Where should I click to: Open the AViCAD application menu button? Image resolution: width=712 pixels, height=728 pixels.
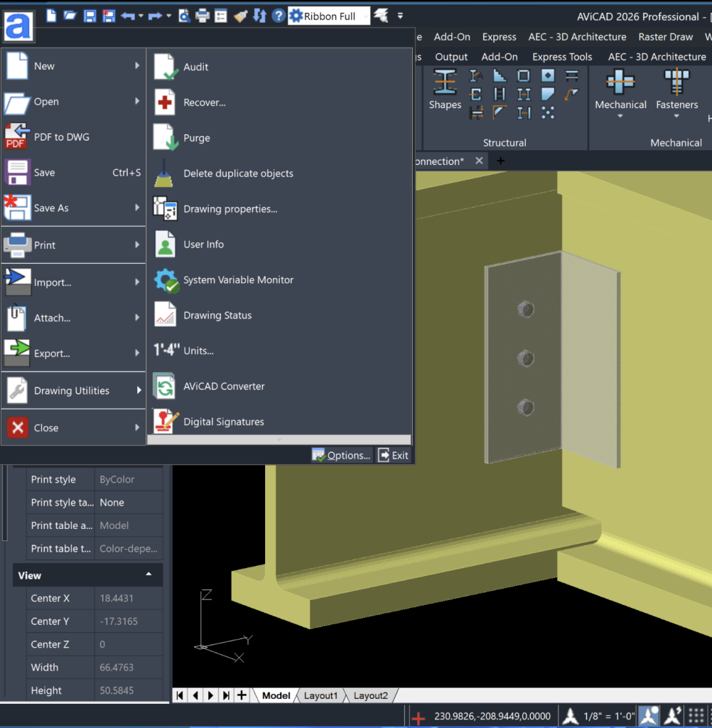click(x=18, y=26)
